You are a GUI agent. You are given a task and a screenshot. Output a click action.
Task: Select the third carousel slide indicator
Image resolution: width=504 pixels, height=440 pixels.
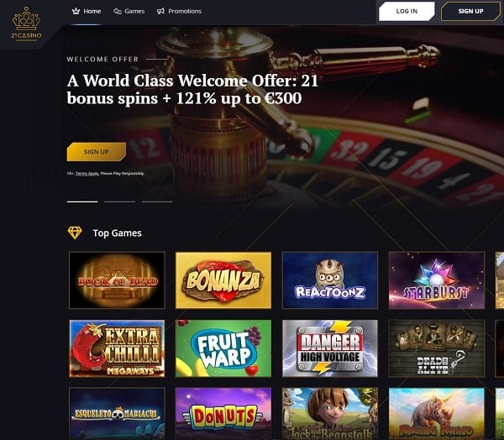pos(157,202)
